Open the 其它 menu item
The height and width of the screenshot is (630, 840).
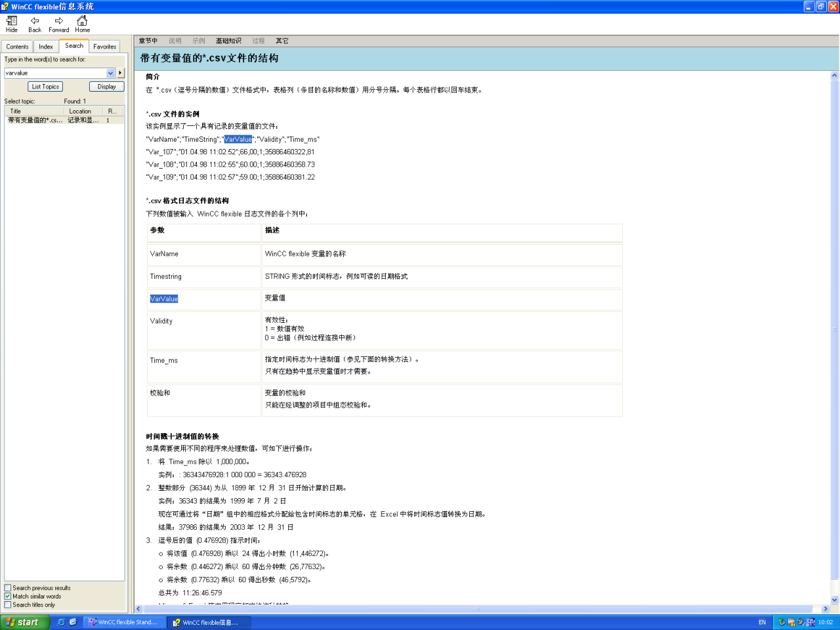click(x=282, y=41)
